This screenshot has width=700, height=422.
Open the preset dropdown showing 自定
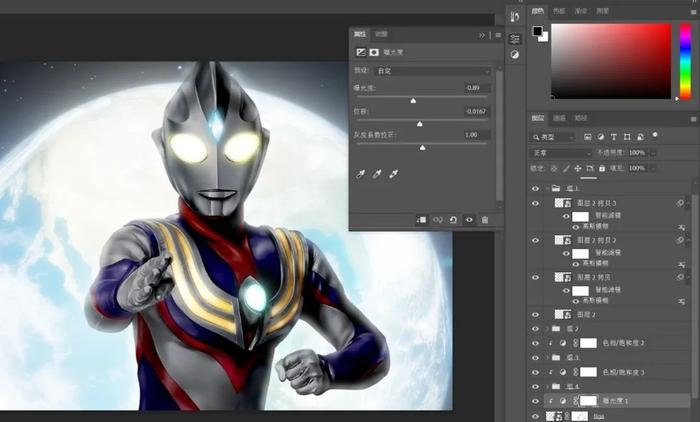tap(433, 71)
